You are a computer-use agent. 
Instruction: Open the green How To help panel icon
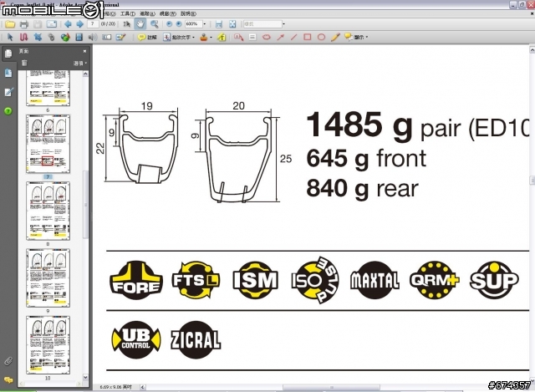[x=8, y=111]
